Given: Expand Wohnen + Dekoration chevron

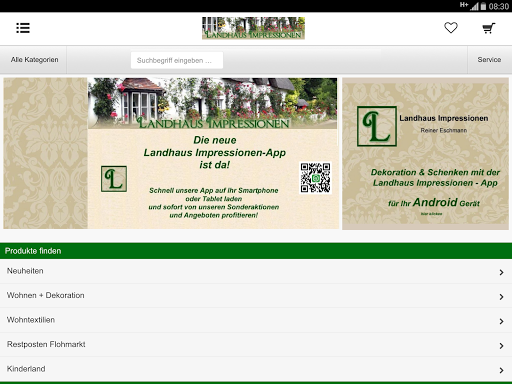Looking at the screenshot, I should click(501, 297).
